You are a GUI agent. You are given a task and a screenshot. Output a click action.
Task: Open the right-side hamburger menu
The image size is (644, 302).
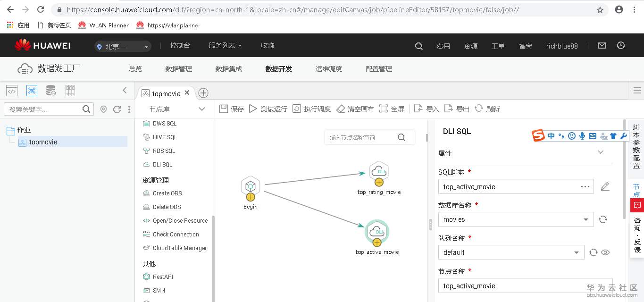[x=637, y=90]
